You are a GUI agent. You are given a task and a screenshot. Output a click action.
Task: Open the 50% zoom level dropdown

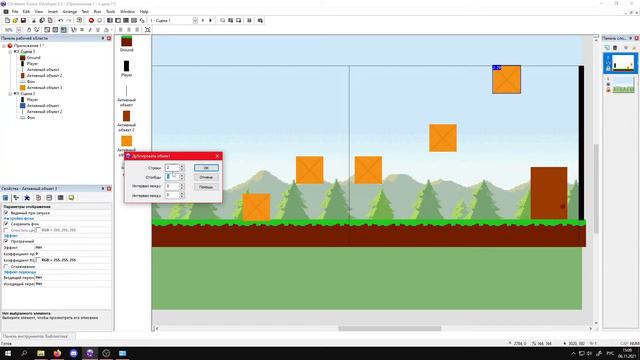18,30
